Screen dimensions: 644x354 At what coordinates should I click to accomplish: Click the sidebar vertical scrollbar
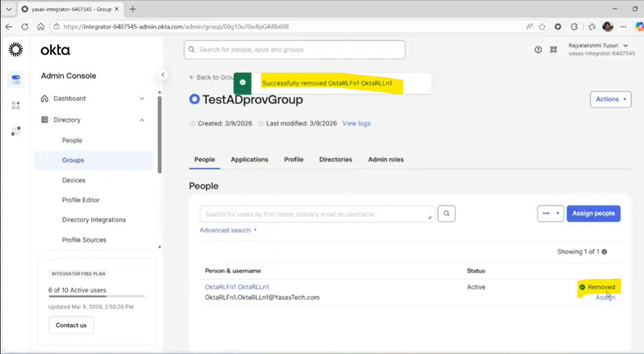click(x=159, y=135)
